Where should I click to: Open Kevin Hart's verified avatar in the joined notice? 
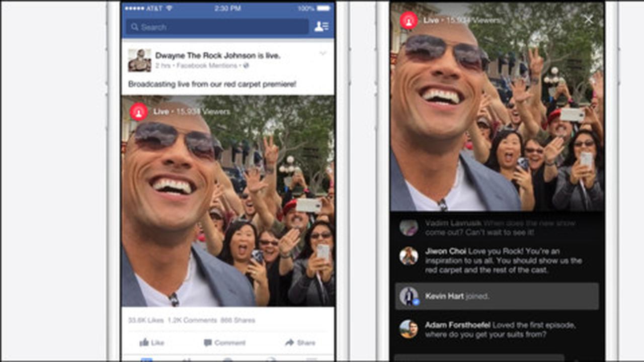(410, 296)
